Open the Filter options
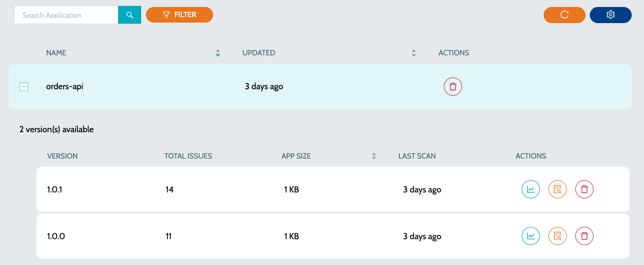Viewport: 644px width, 265px height. pos(179,15)
